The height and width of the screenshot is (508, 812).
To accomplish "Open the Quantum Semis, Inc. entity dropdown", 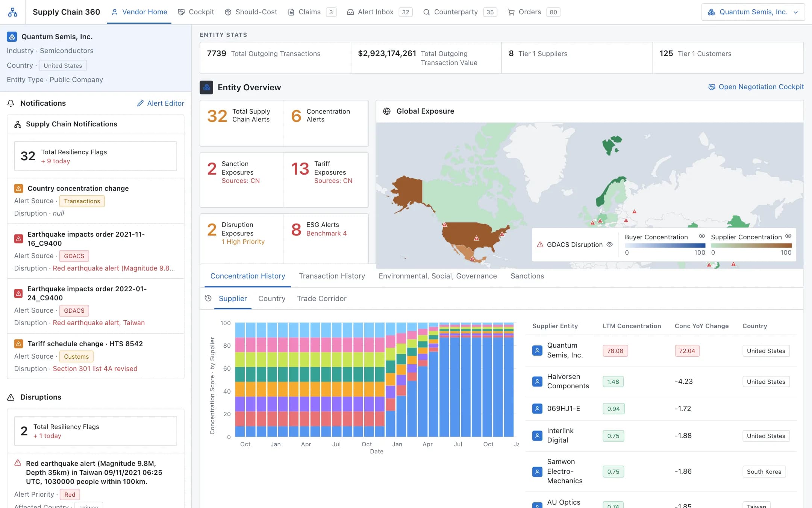I will pyautogui.click(x=753, y=12).
